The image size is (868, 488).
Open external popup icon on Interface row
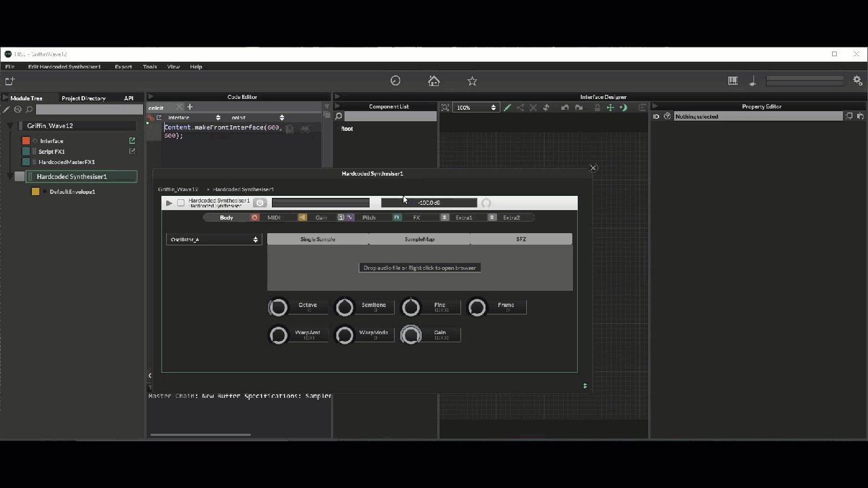[x=132, y=140]
